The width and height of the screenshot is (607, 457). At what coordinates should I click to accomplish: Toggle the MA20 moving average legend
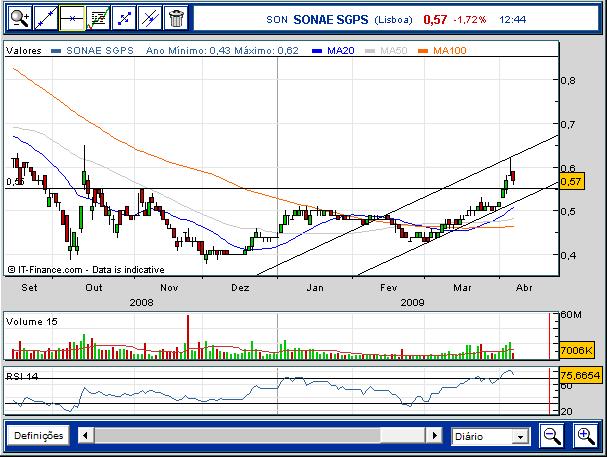333,51
